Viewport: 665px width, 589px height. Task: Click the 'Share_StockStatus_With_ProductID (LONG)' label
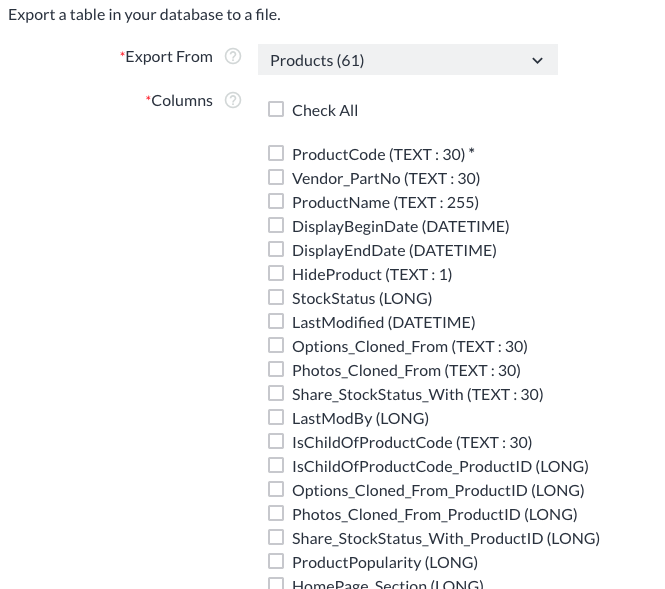coord(446,539)
